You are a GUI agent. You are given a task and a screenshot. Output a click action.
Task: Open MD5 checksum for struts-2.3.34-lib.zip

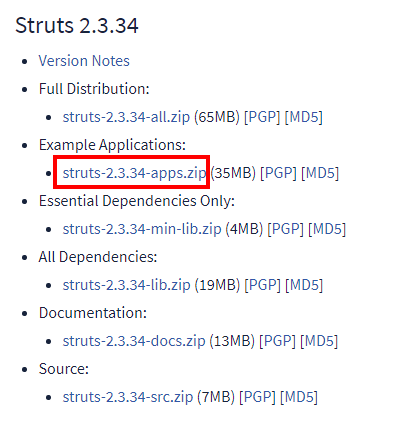pyautogui.click(x=304, y=285)
